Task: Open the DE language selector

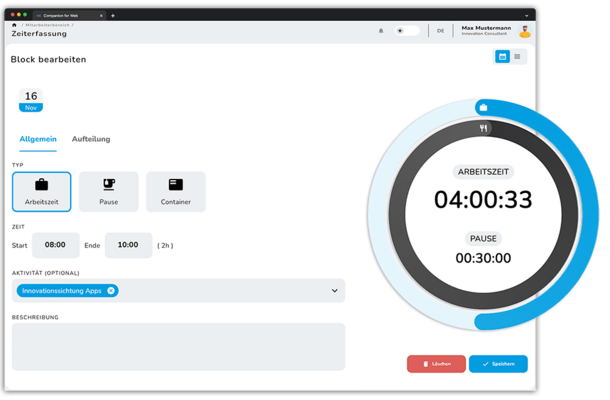Action: click(x=440, y=31)
